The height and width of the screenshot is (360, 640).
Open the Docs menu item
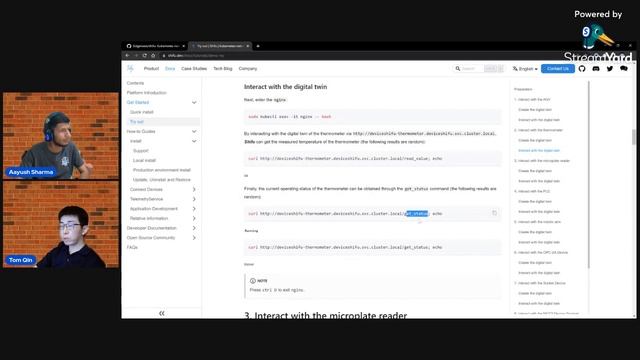coord(170,69)
